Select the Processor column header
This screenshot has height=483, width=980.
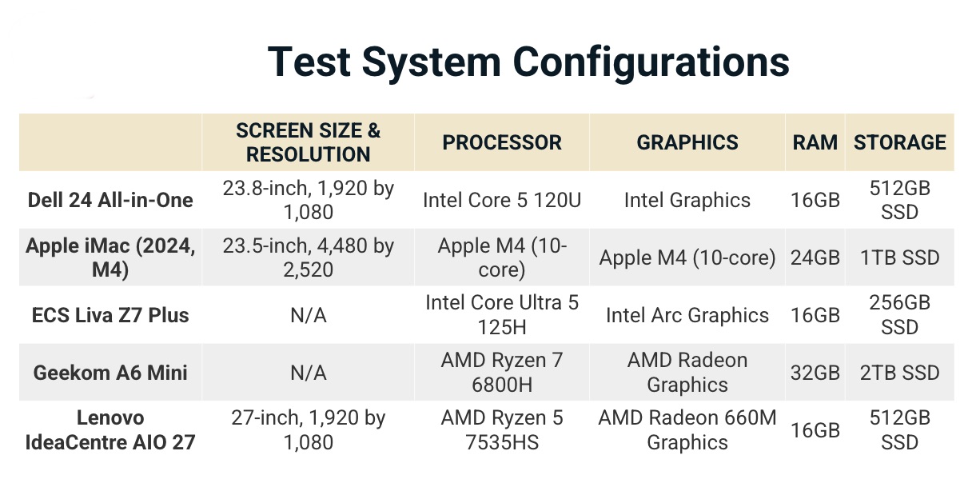click(502, 142)
